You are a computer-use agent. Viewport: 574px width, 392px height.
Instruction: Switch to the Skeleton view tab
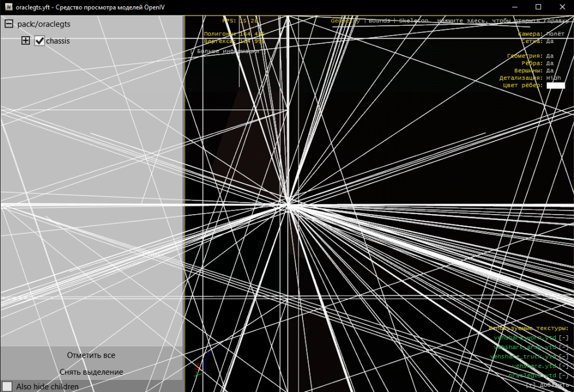pyautogui.click(x=413, y=21)
